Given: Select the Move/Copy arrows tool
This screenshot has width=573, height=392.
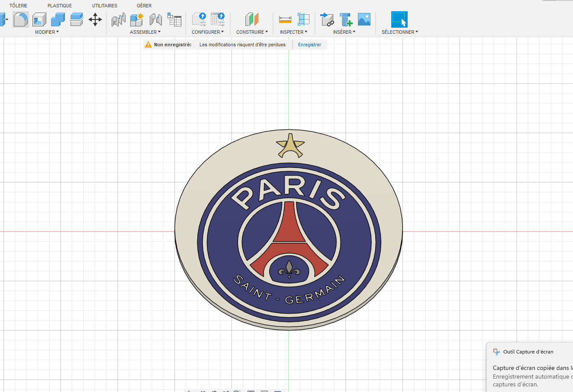Looking at the screenshot, I should [95, 19].
